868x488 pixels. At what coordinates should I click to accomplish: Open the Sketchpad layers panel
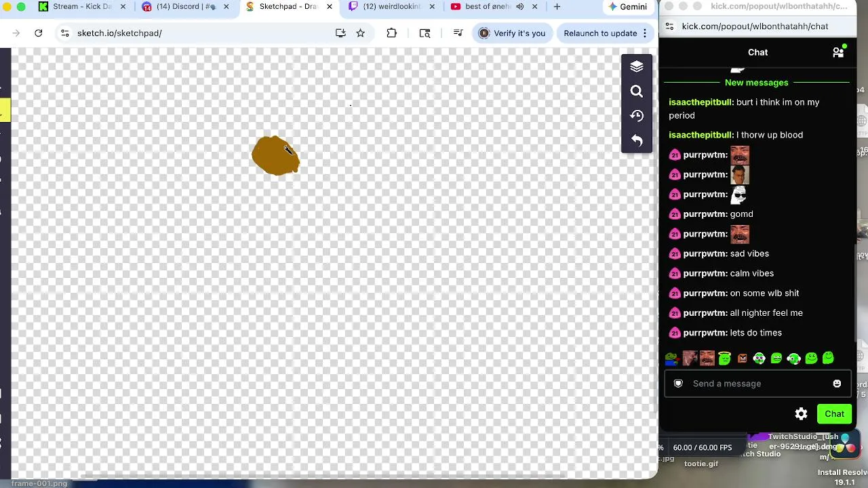tap(636, 66)
